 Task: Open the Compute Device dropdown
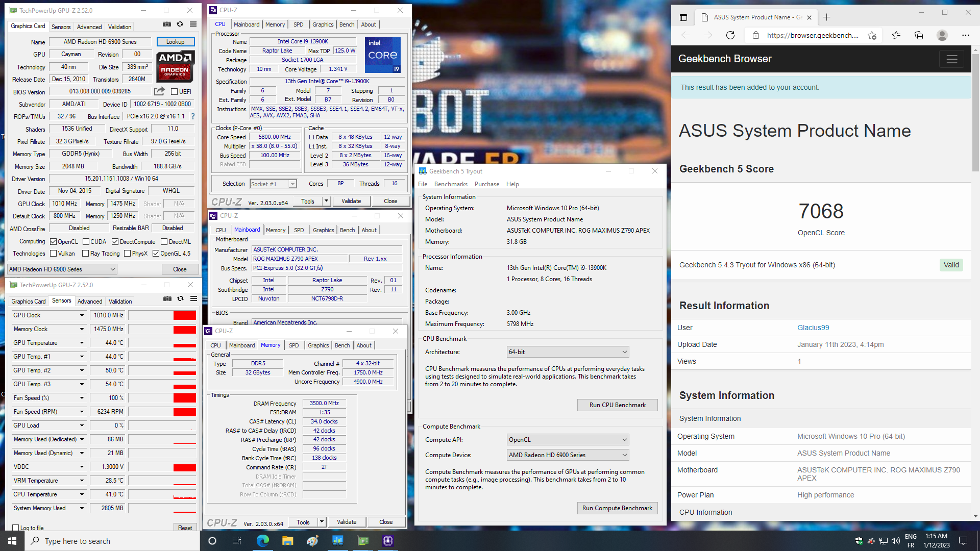[568, 455]
